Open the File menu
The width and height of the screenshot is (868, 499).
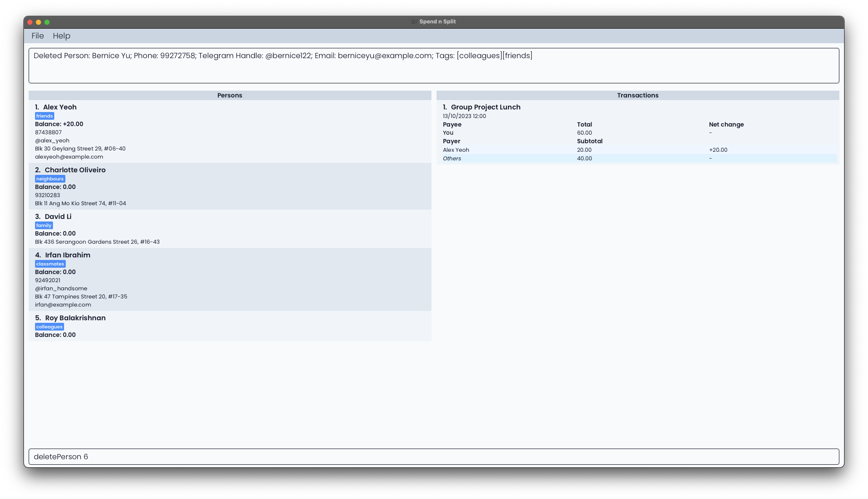38,36
